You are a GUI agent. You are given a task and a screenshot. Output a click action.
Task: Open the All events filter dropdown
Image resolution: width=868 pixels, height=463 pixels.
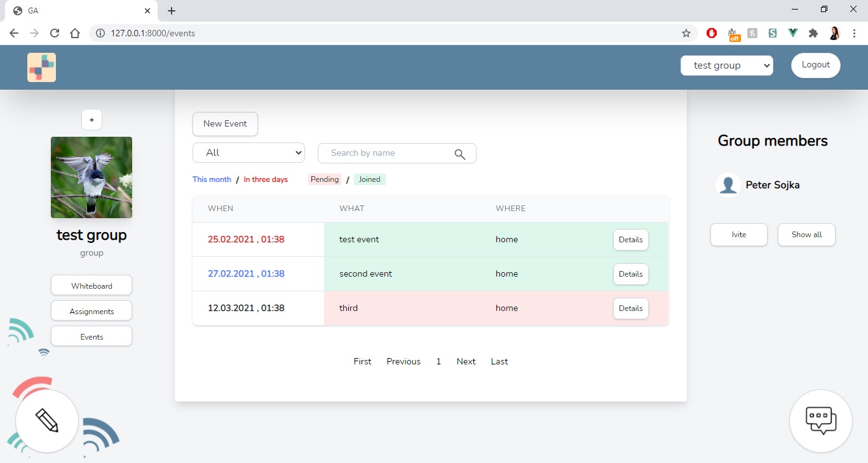pyautogui.click(x=248, y=153)
